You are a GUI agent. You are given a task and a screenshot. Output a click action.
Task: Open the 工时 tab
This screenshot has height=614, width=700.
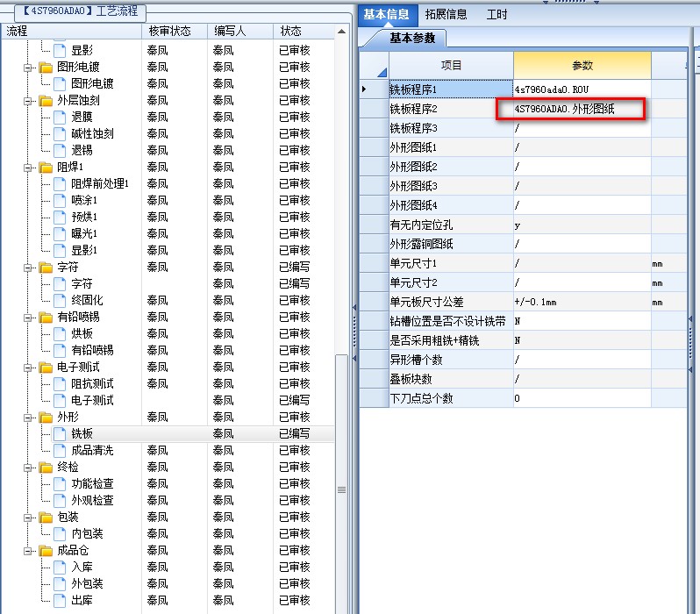pyautogui.click(x=496, y=15)
